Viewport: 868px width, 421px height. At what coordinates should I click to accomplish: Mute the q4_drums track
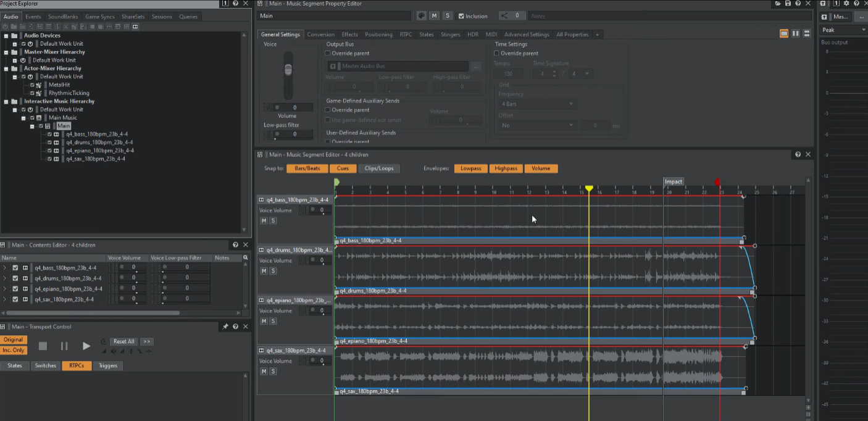pos(264,271)
